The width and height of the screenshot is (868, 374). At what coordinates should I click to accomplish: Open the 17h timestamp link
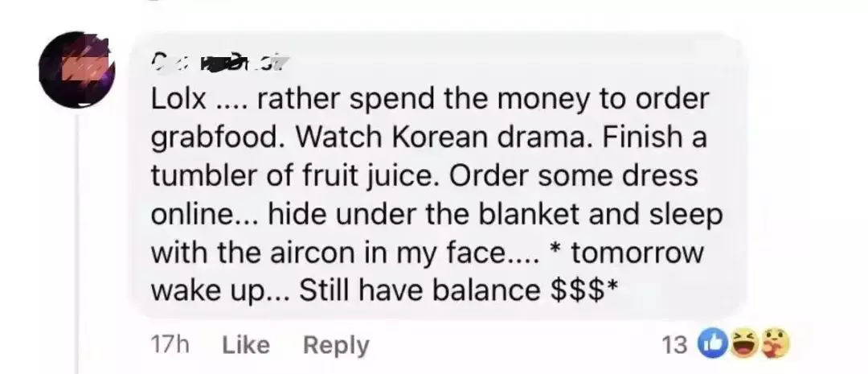169,345
